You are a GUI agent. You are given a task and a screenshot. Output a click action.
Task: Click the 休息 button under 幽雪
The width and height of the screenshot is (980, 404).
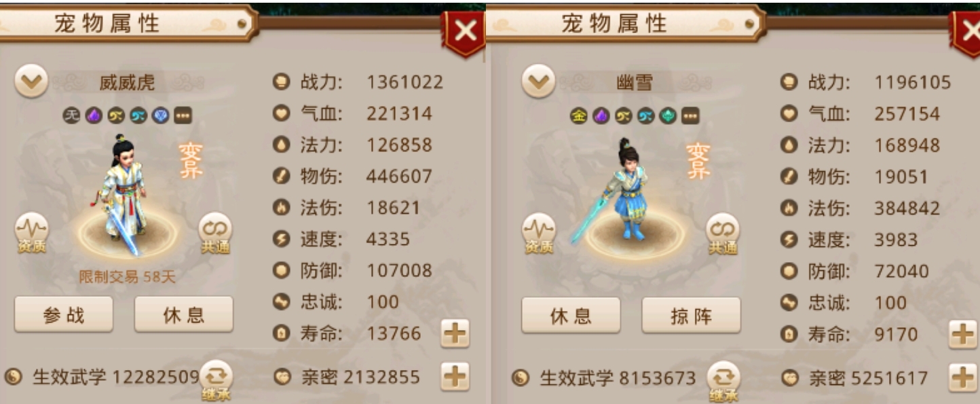tap(571, 316)
